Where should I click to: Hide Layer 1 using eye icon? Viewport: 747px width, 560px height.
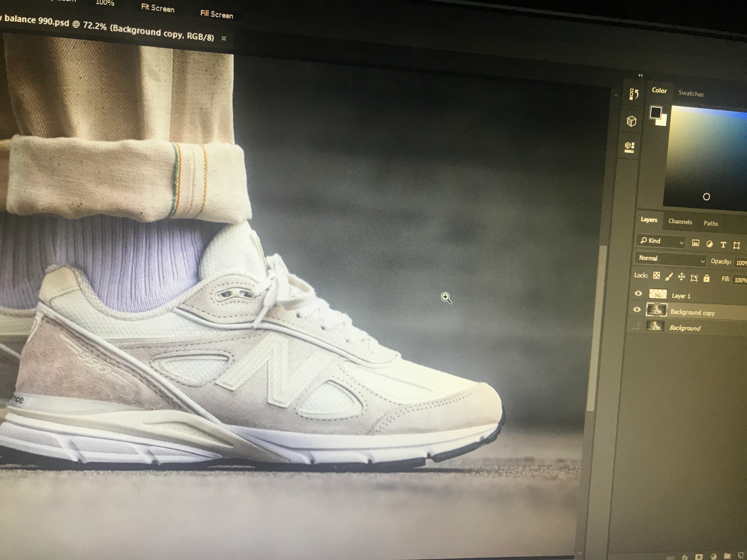click(x=638, y=294)
